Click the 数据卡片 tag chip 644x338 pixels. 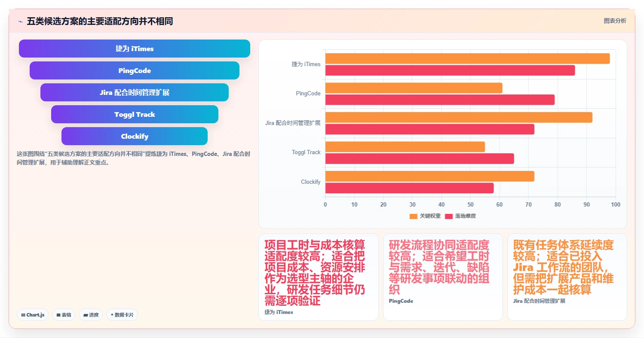pyautogui.click(x=122, y=315)
